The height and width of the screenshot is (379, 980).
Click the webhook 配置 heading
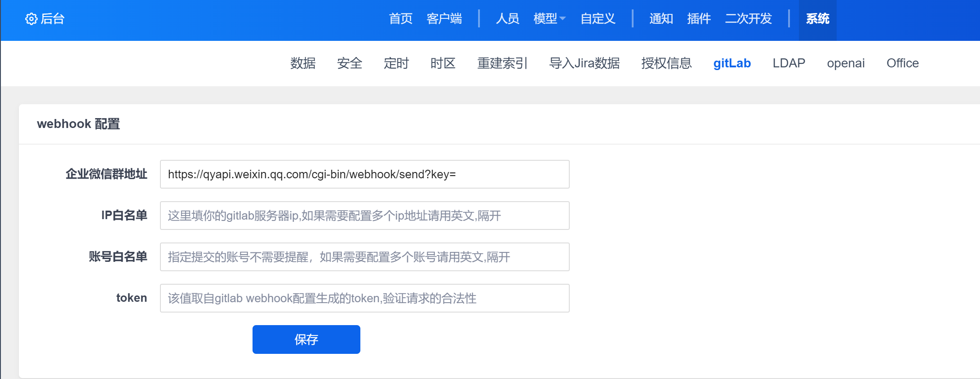(x=78, y=124)
